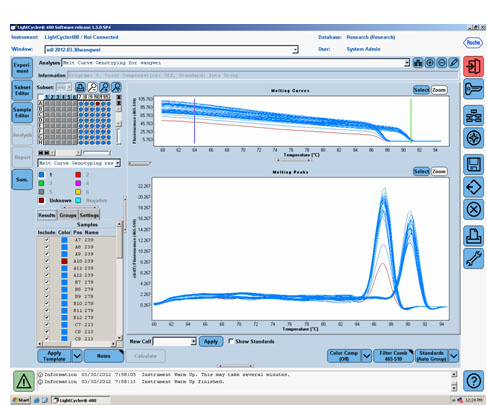
Task: Open the wrench tools icon
Action: pos(473,259)
